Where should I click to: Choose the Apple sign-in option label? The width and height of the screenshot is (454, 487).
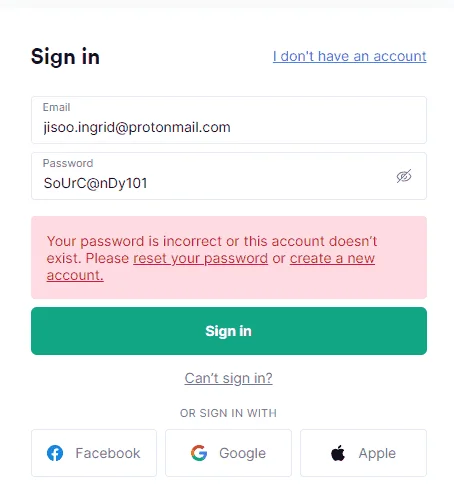[377, 453]
